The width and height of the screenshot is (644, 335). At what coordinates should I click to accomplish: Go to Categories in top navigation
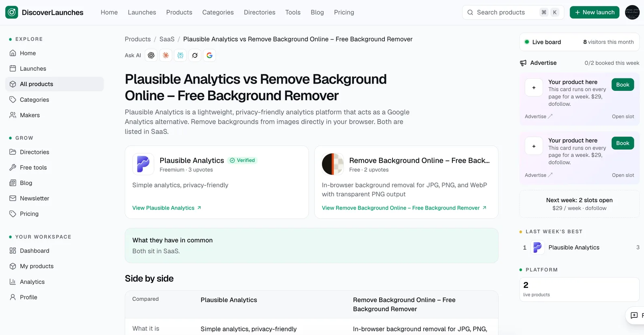(x=218, y=12)
